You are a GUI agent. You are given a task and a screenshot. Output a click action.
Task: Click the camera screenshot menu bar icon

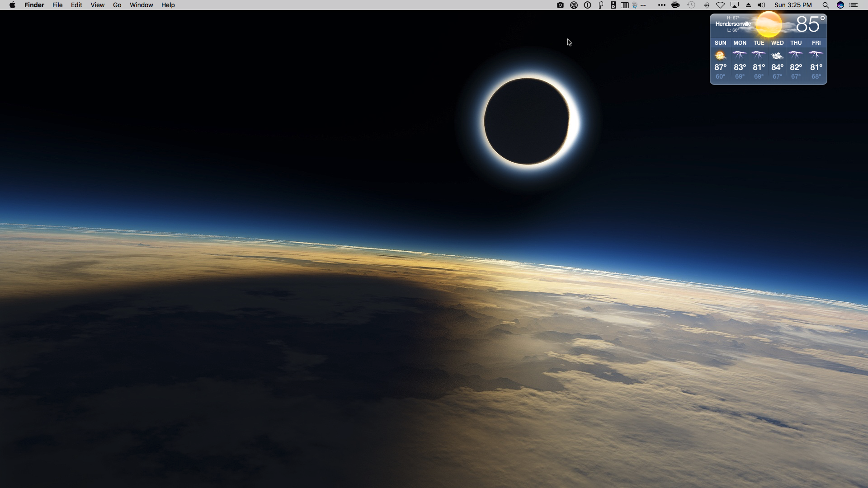coord(560,5)
